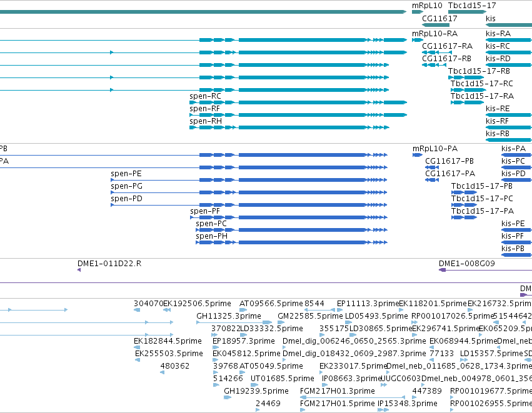The image size is (532, 413).
Task: Click the kis-RC transcript label
Action: coord(498,46)
